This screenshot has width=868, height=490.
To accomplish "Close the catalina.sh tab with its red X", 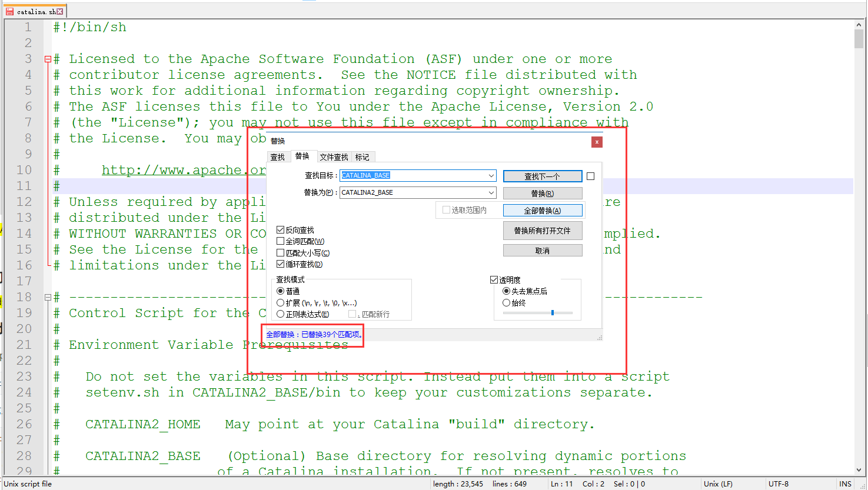I will coord(60,11).
